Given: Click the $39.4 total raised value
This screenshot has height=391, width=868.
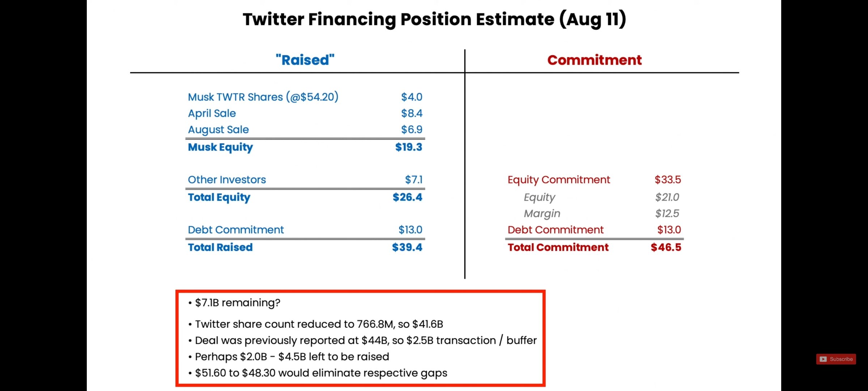Looking at the screenshot, I should coord(407,247).
